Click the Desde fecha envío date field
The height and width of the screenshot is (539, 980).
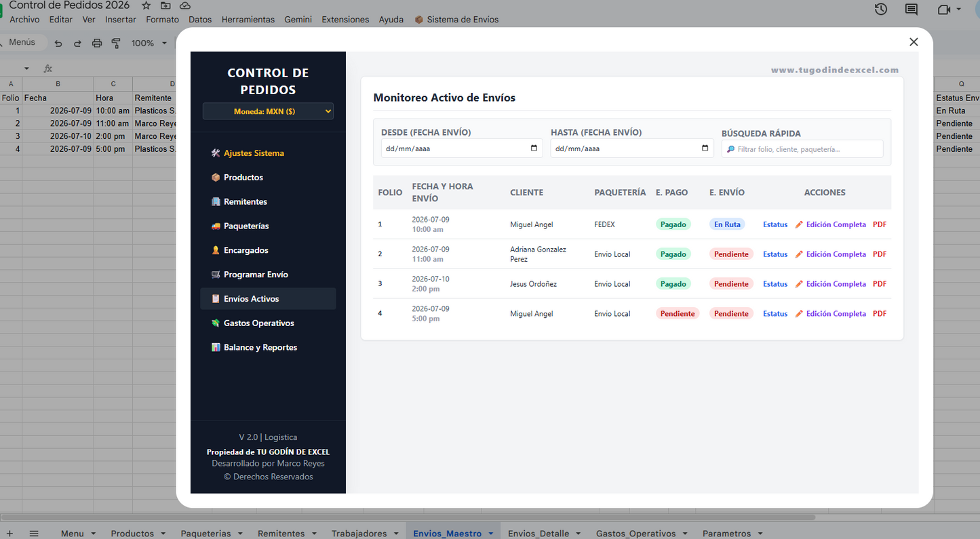click(461, 148)
